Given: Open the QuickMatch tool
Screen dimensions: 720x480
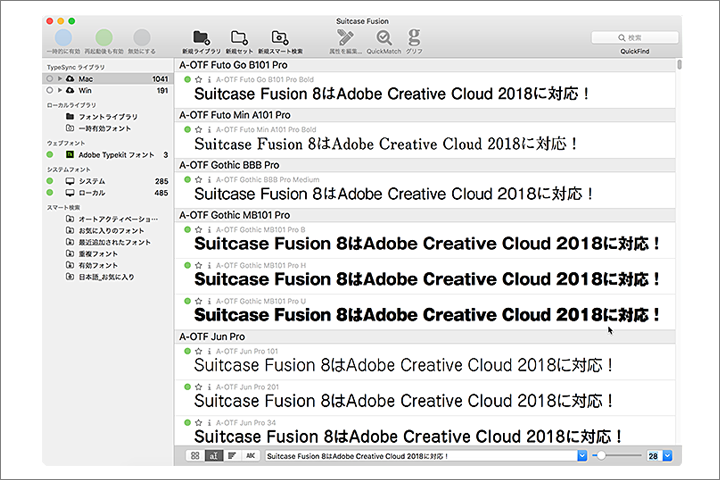Looking at the screenshot, I should coord(384,37).
